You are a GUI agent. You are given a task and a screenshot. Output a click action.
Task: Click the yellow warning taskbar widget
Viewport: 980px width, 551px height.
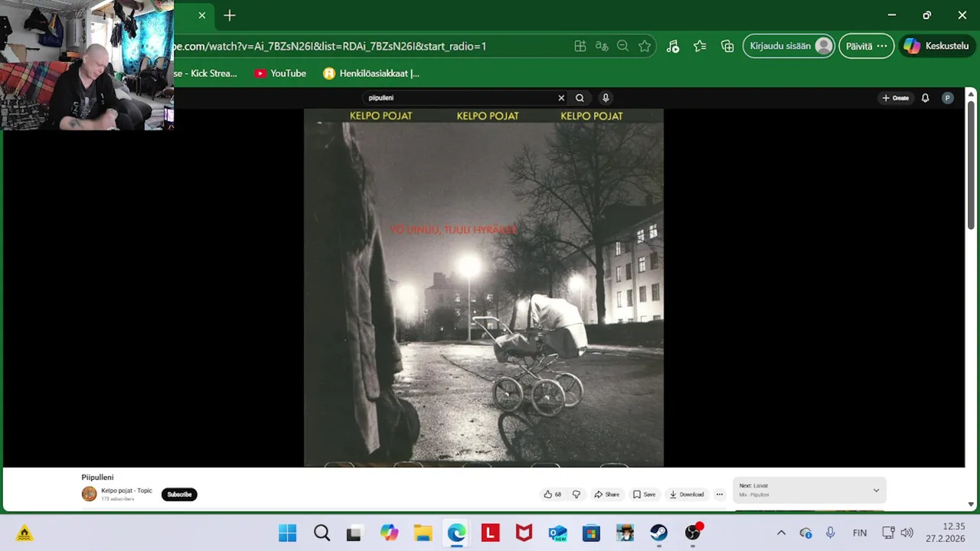tap(24, 533)
